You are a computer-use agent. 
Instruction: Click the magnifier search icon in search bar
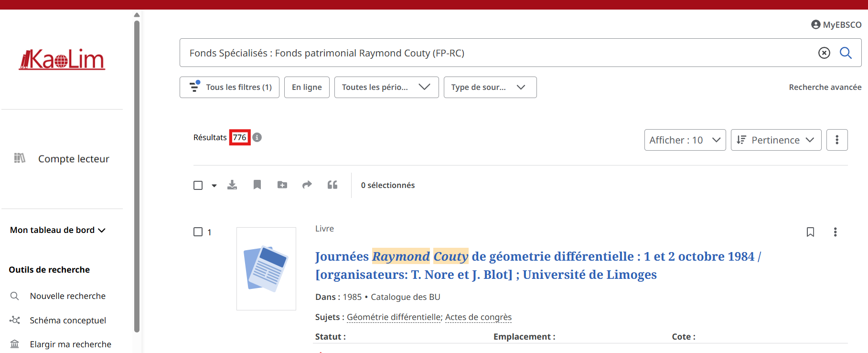click(846, 53)
